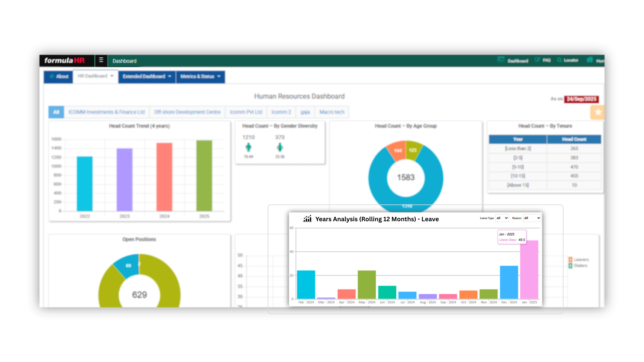Switch to the About tab
Screen dimensions: 644x362
[x=59, y=76]
